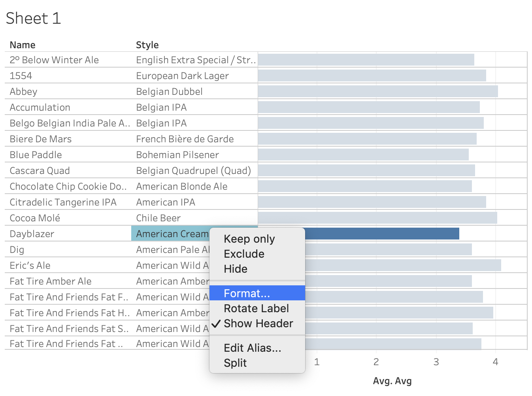The image size is (532, 396).
Task: Click American Blonde Ale style
Action: coord(182,186)
